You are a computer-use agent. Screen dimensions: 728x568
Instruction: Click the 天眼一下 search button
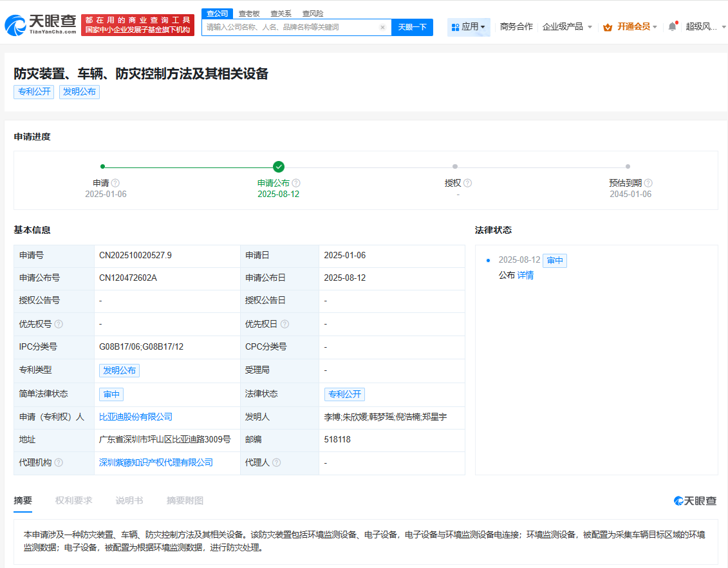(x=412, y=27)
